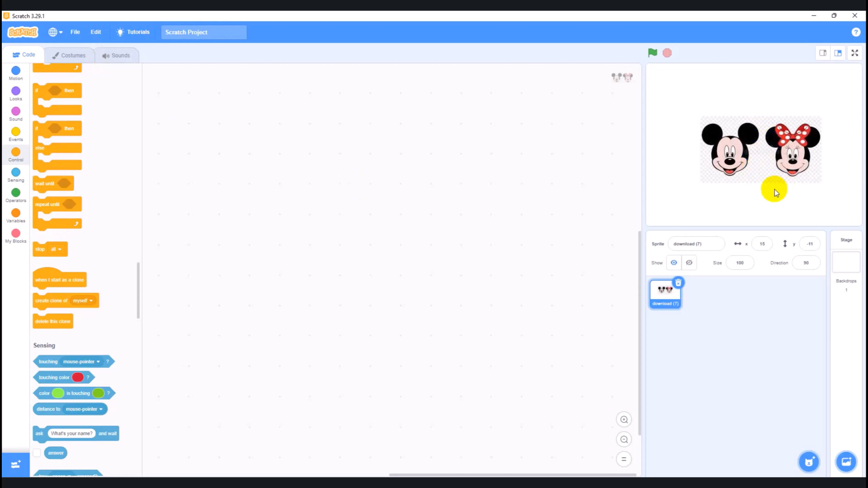Open the help question mark icon
The height and width of the screenshot is (488, 868).
point(855,32)
